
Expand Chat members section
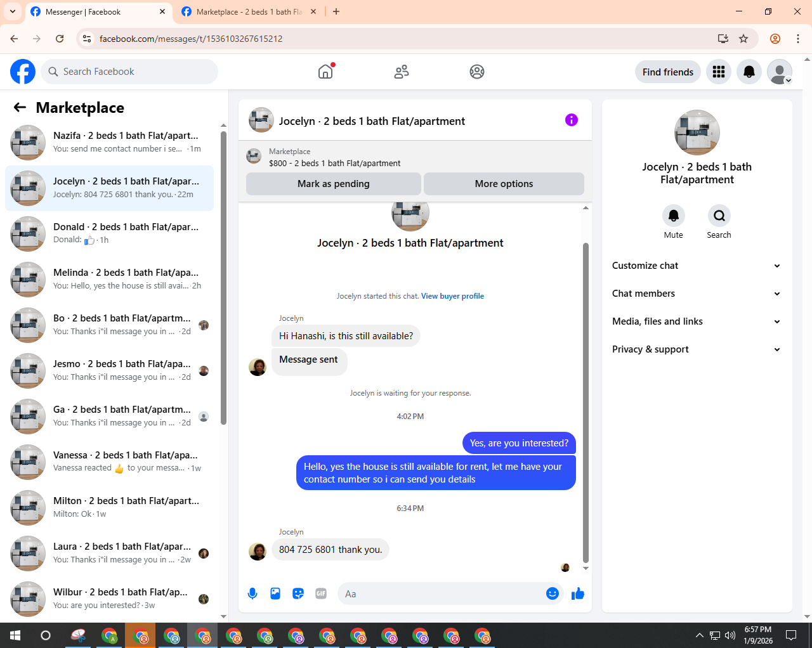pos(697,294)
